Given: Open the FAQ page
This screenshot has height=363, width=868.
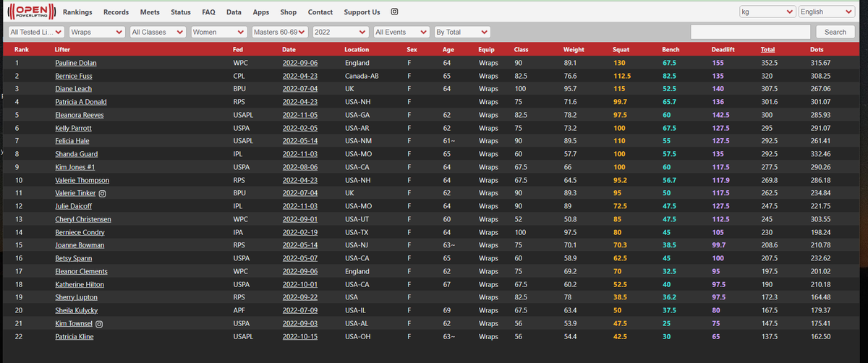Looking at the screenshot, I should tap(209, 12).
